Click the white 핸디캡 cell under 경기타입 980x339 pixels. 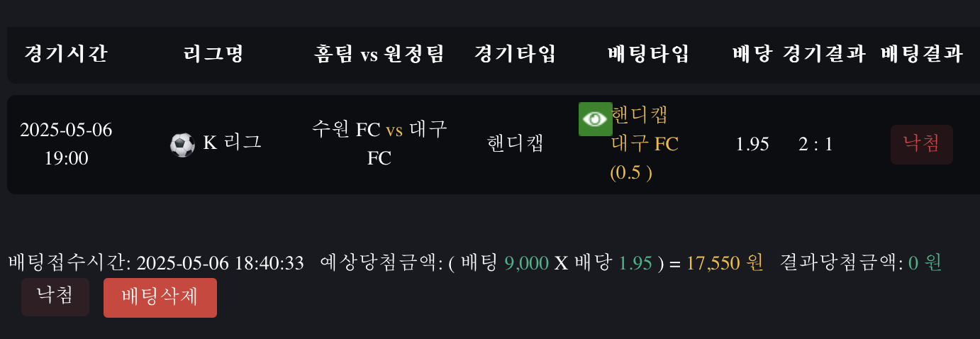click(515, 144)
